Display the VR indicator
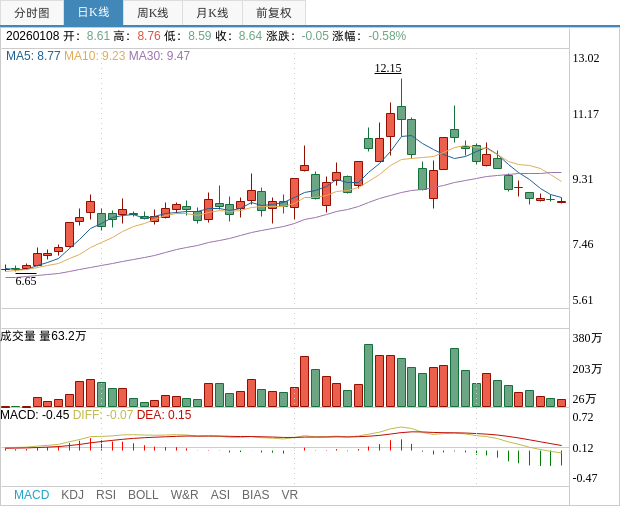Image resolution: width=620 pixels, height=506 pixels. coord(289,495)
